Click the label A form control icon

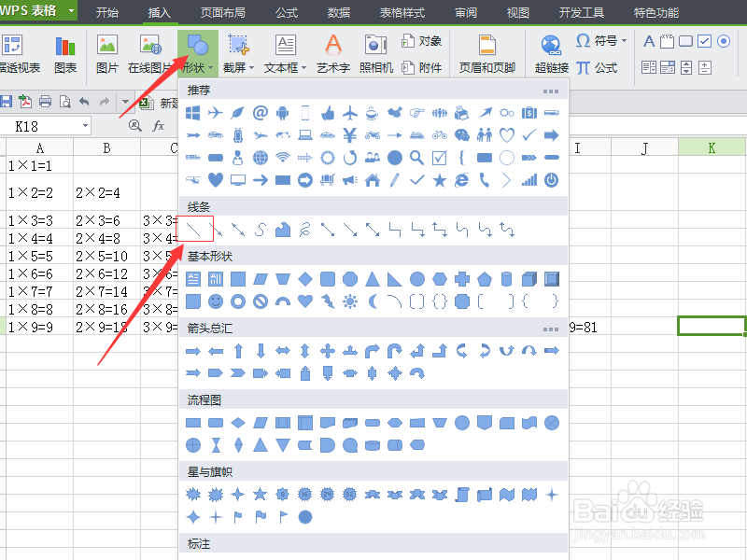648,41
